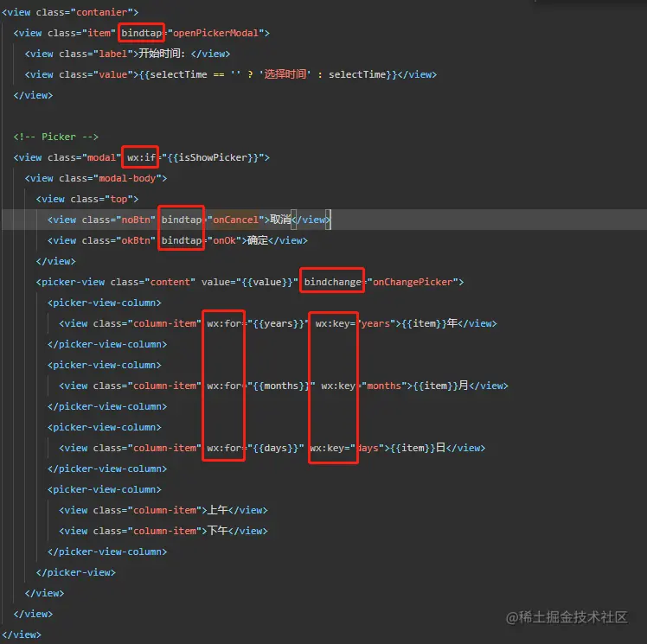
Task: Click the class name "top"
Action: [x=119, y=199]
